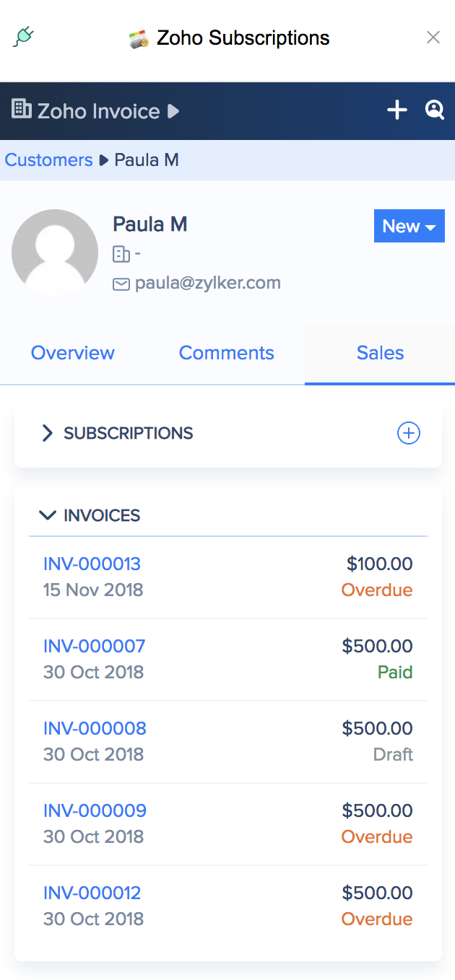Open the Zoho Invoice app switcher arrow
455x980 pixels.
[173, 111]
